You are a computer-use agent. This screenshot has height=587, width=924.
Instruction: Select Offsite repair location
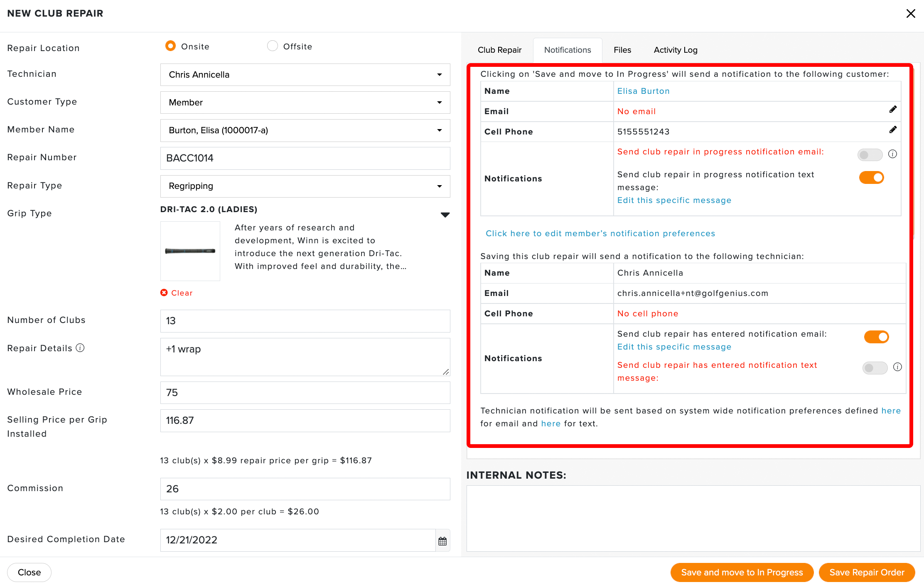pos(273,46)
